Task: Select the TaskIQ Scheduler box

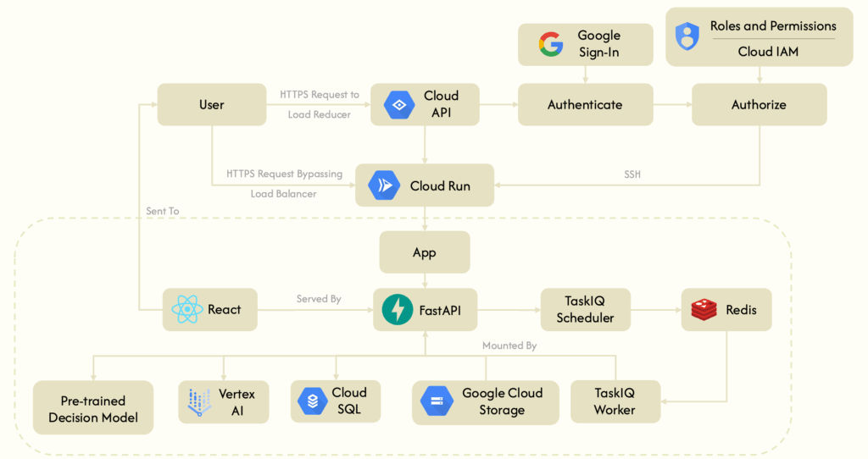Action: [x=585, y=310]
